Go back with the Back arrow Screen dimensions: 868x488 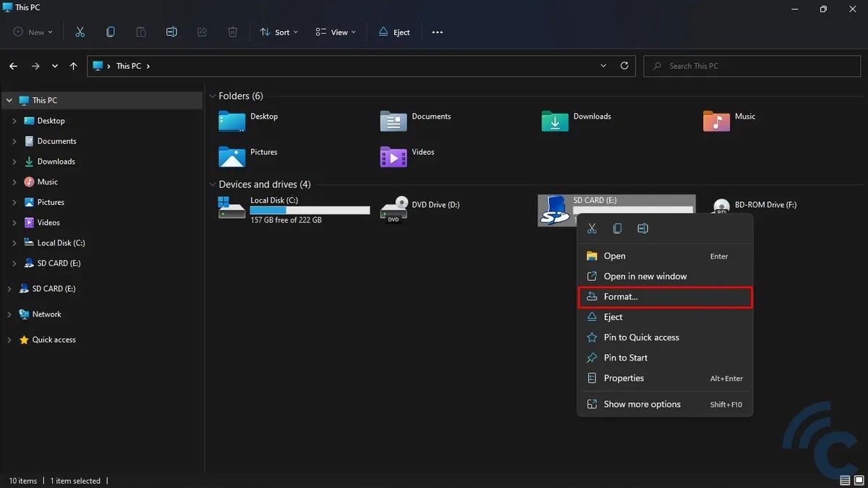13,66
